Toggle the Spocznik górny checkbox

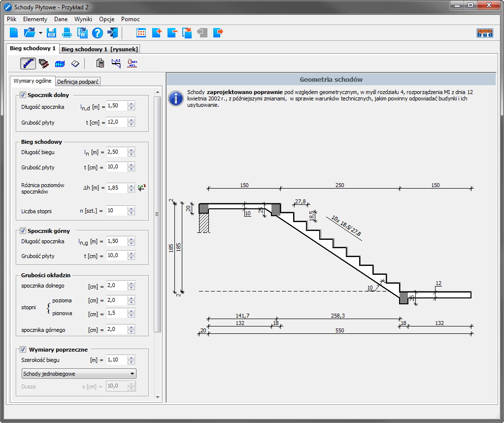23,230
